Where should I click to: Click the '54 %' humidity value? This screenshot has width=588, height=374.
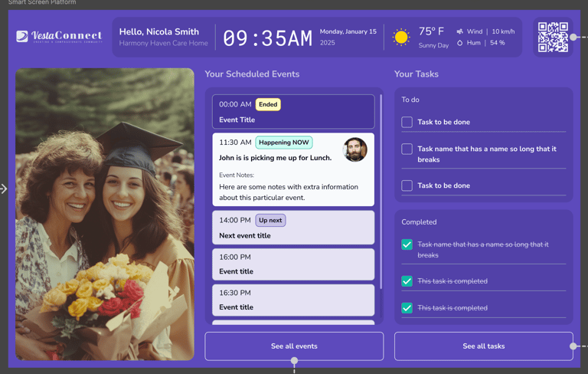[497, 43]
